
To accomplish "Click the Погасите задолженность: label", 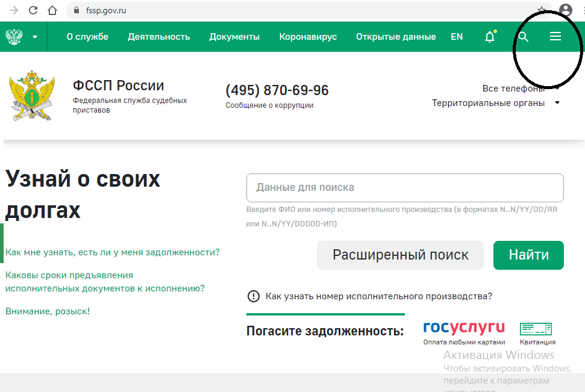I will [x=325, y=331].
